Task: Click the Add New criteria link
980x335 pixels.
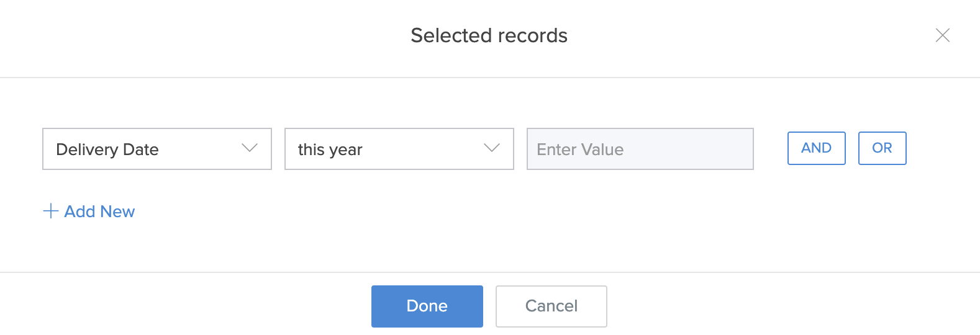Action: (x=99, y=212)
